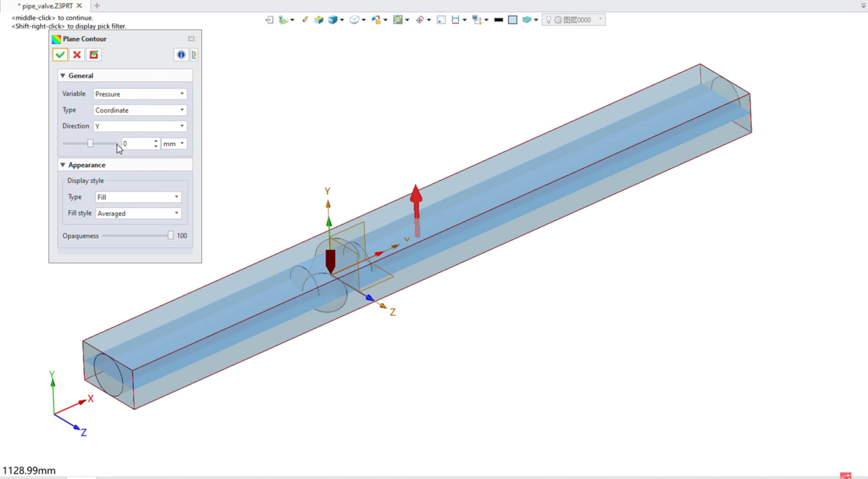Open the Variable dropdown showing Pressure
This screenshot has width=868, height=479.
(140, 94)
